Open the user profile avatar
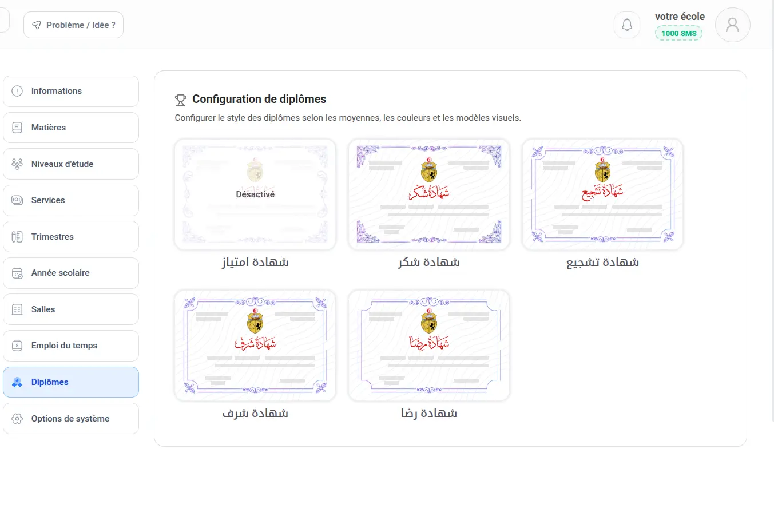Screen dimensions: 774x532 click(732, 25)
